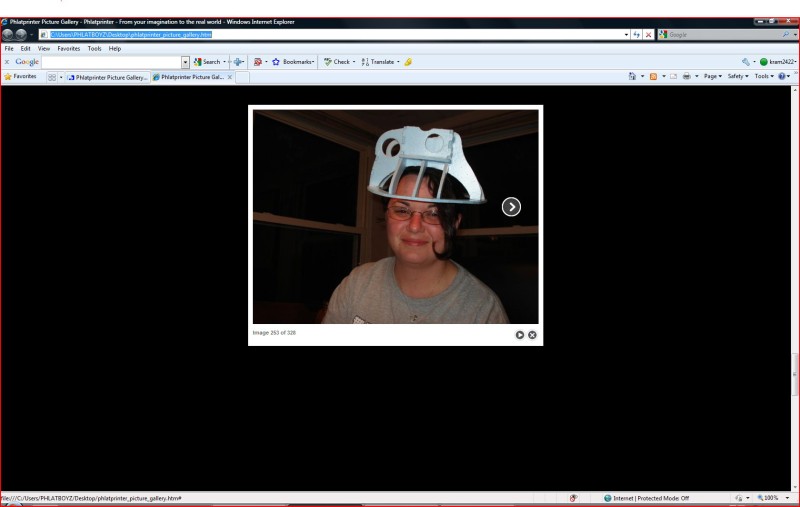Click the RSS feeds icon
The image size is (800, 507).
click(x=654, y=76)
